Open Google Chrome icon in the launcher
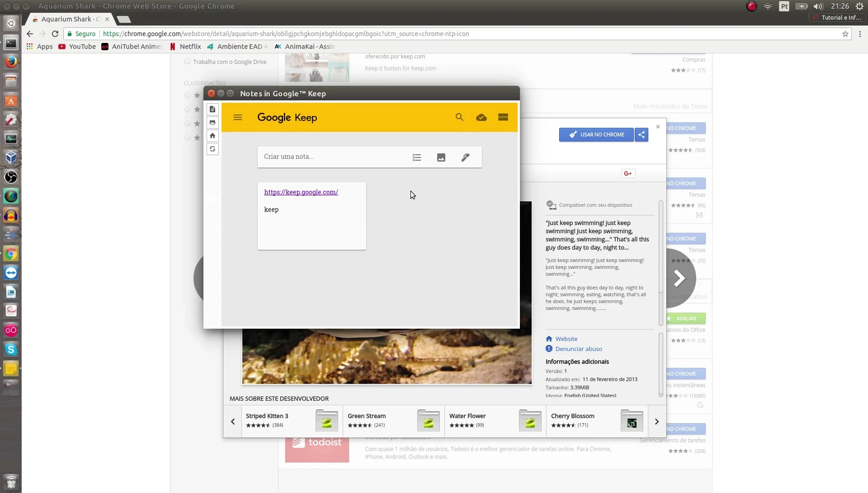 (11, 254)
